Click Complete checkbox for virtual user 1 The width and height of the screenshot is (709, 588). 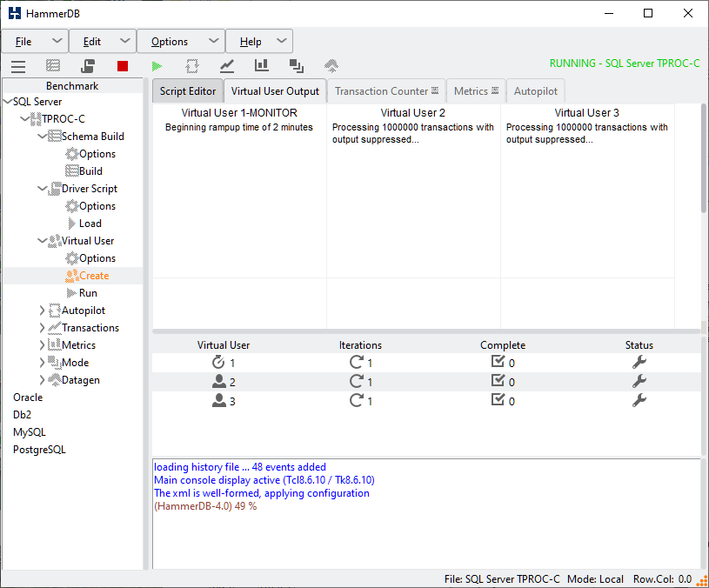[x=498, y=362]
